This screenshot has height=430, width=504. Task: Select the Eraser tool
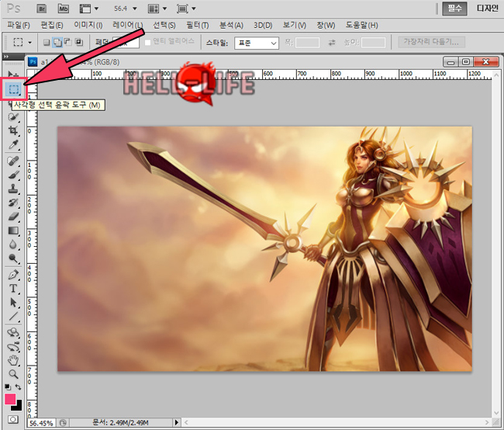tap(13, 217)
